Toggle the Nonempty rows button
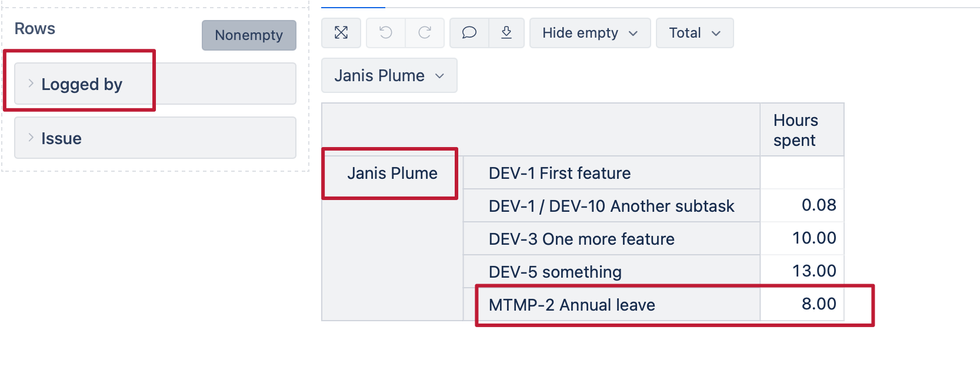Viewport: 980px width, 373px height. tap(249, 35)
